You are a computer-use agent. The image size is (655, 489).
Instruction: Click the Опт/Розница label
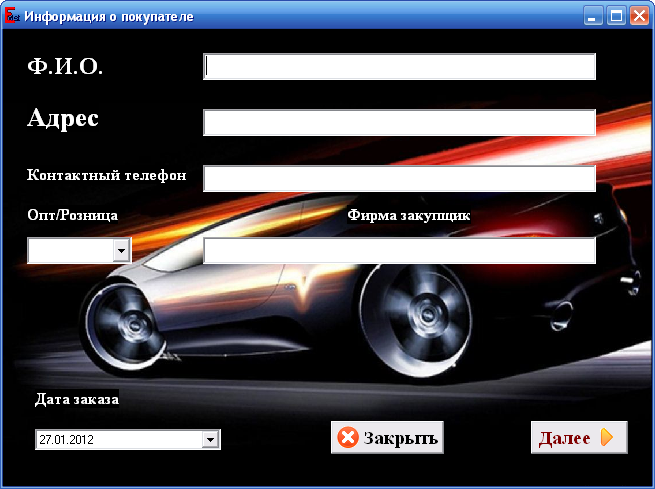[73, 215]
